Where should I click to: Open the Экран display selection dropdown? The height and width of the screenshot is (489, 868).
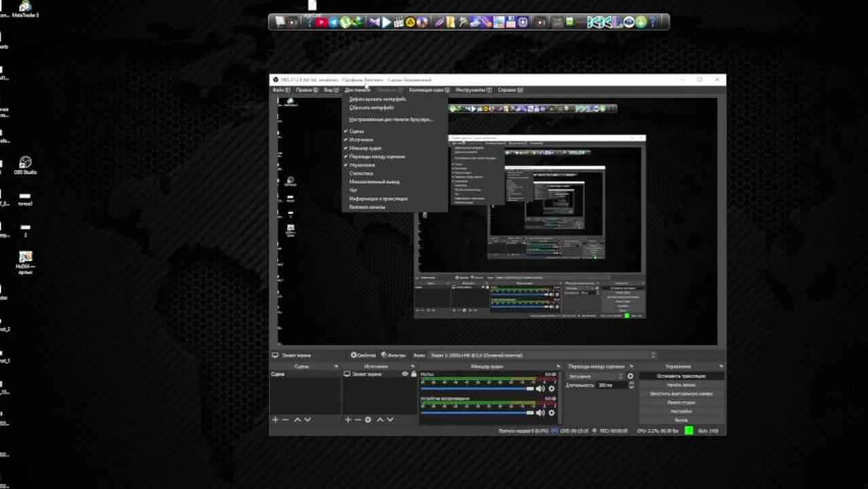coord(543,355)
